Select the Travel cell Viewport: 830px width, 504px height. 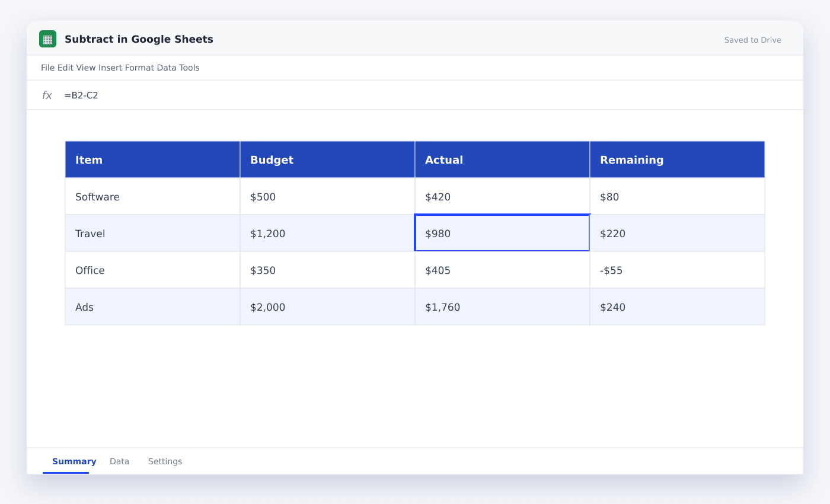click(x=152, y=233)
